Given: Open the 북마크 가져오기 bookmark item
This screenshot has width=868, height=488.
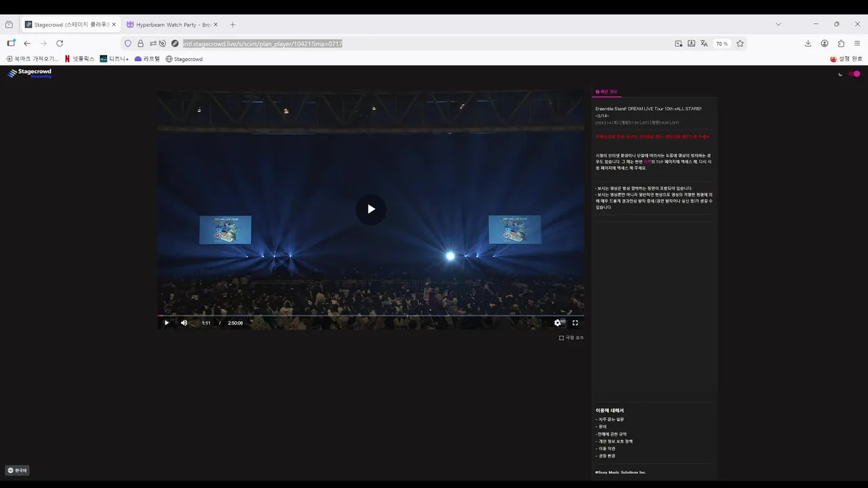Looking at the screenshot, I should click(x=32, y=59).
